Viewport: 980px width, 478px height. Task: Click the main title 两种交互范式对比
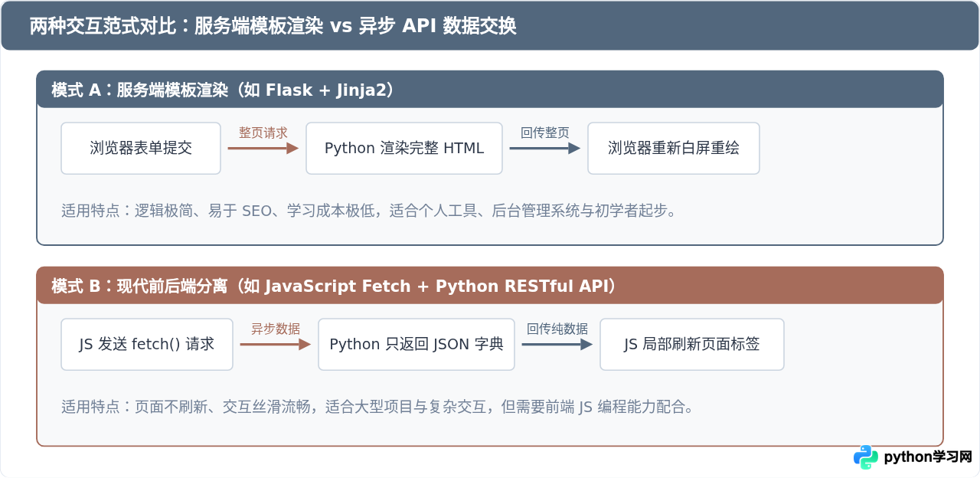coord(273,26)
